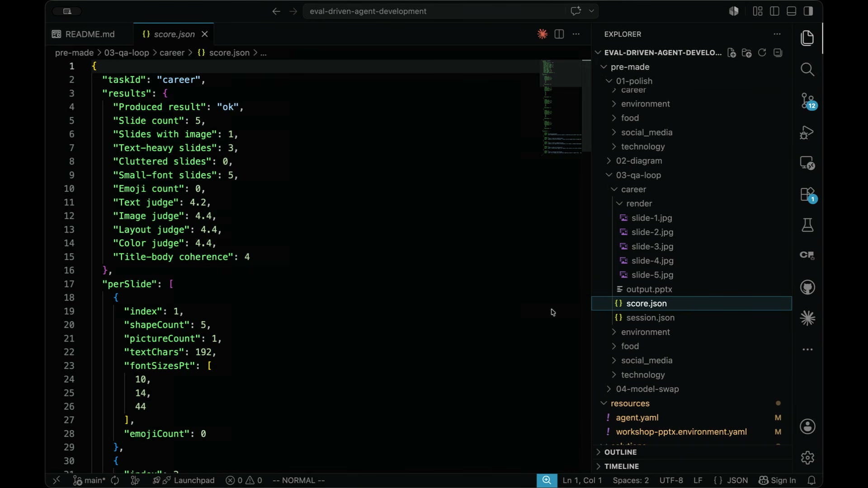Select the score.json editor tab
This screenshot has height=488, width=868.
[174, 34]
